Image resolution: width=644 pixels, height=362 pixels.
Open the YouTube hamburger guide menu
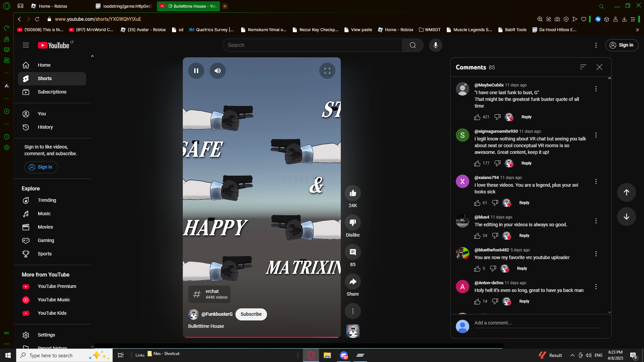click(x=26, y=45)
